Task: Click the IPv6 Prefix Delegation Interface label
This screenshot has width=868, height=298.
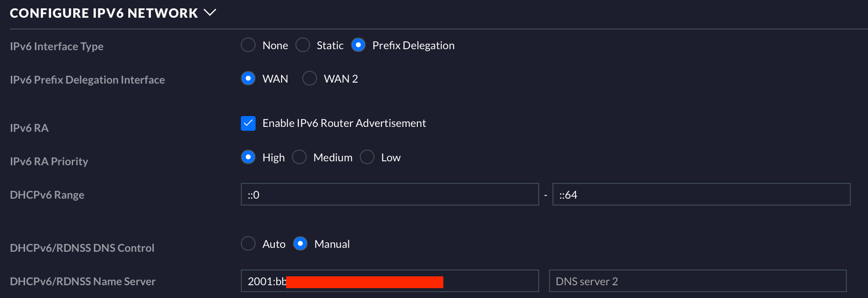Action: (x=87, y=80)
